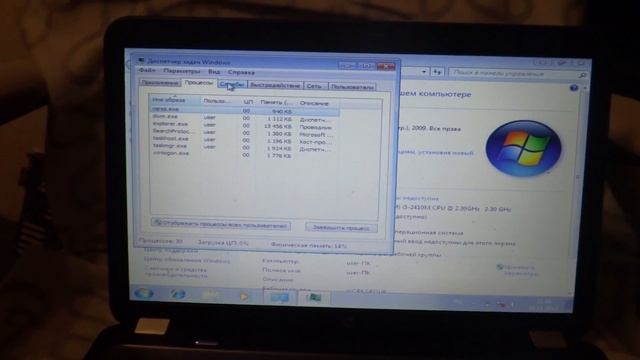Image resolution: width=640 pixels, height=360 pixels.
Task: Sort processes by Память column header
Action: click(276, 102)
